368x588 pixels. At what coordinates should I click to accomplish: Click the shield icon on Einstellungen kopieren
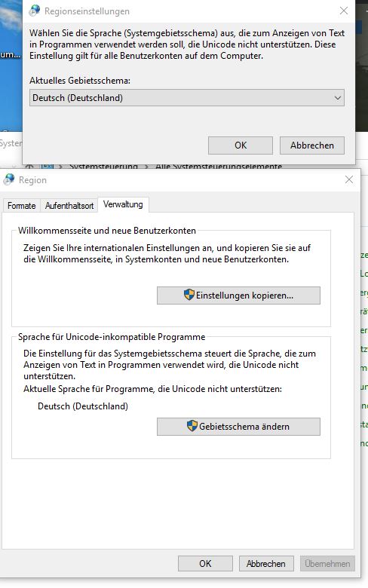click(189, 295)
